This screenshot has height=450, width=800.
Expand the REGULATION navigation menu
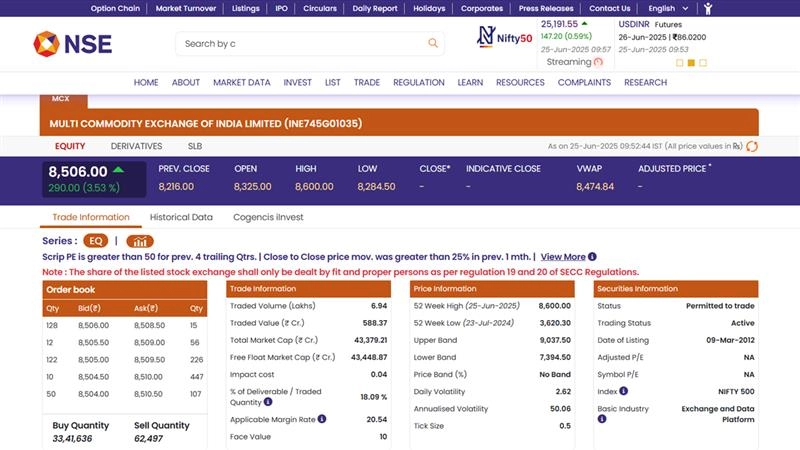(x=419, y=83)
